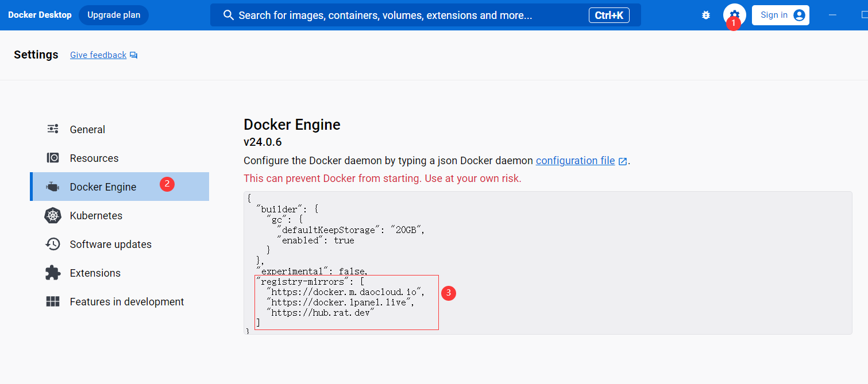Click the https://docker.m.daocloud.io mirror line
The width and height of the screenshot is (868, 384).
pos(346,292)
